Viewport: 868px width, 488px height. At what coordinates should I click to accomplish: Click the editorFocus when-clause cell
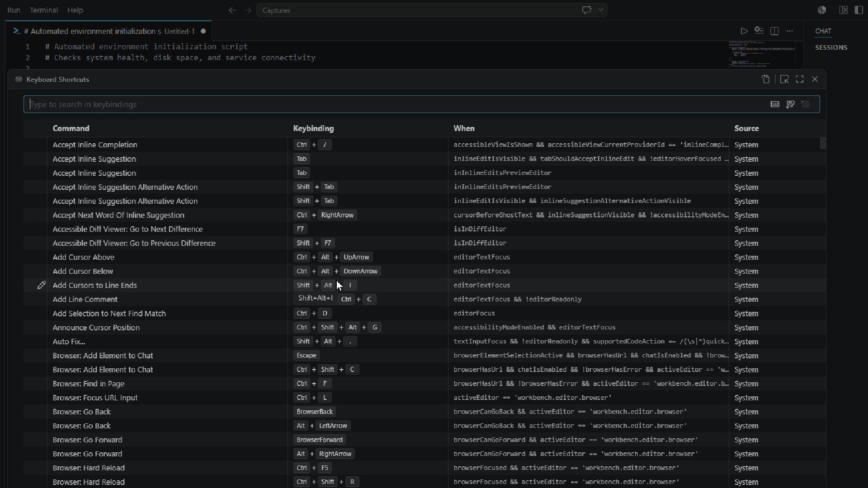[474, 313]
